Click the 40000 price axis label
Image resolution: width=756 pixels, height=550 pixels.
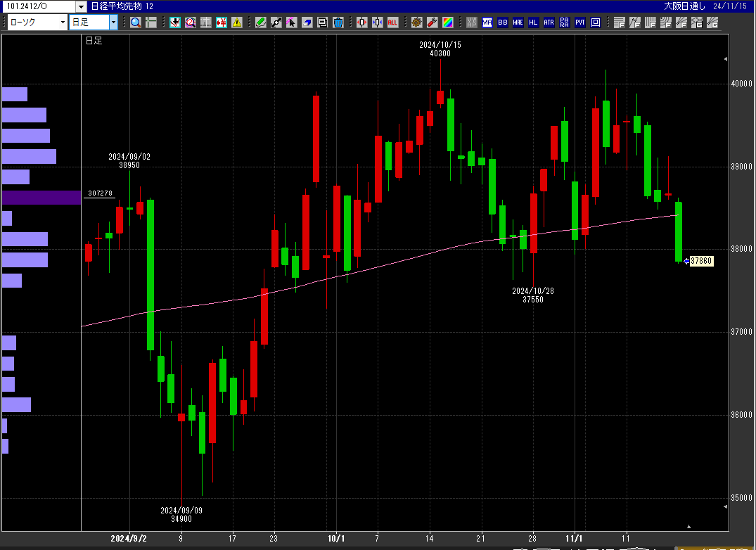coord(741,84)
